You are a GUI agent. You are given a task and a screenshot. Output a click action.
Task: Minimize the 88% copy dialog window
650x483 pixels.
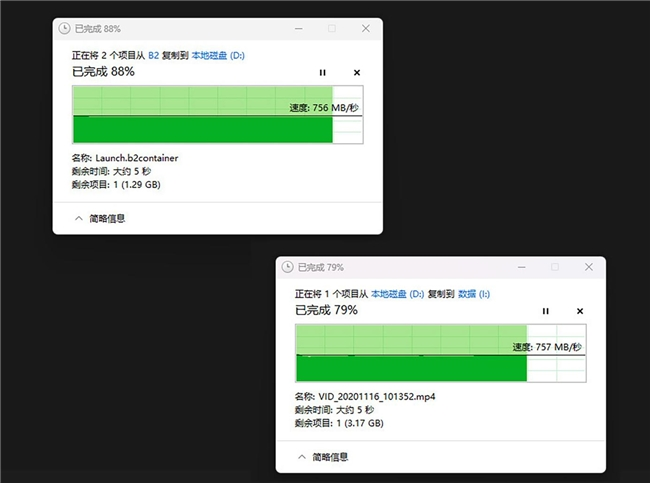(x=298, y=29)
